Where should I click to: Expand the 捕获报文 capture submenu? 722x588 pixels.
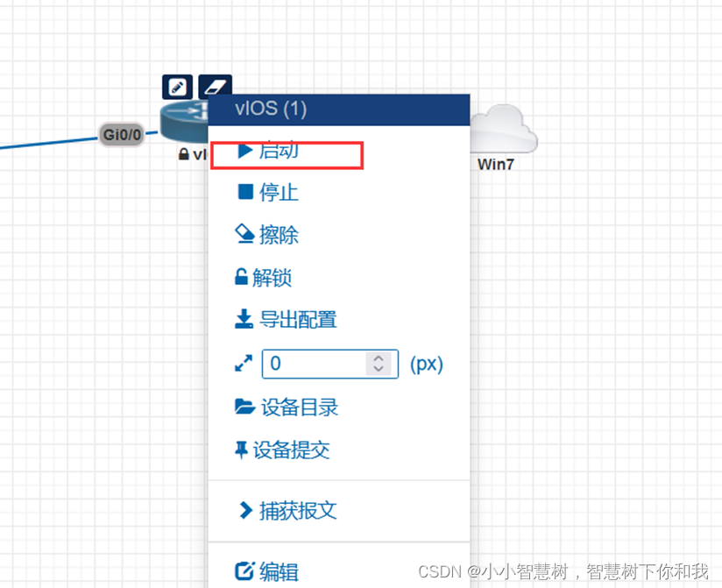287,511
